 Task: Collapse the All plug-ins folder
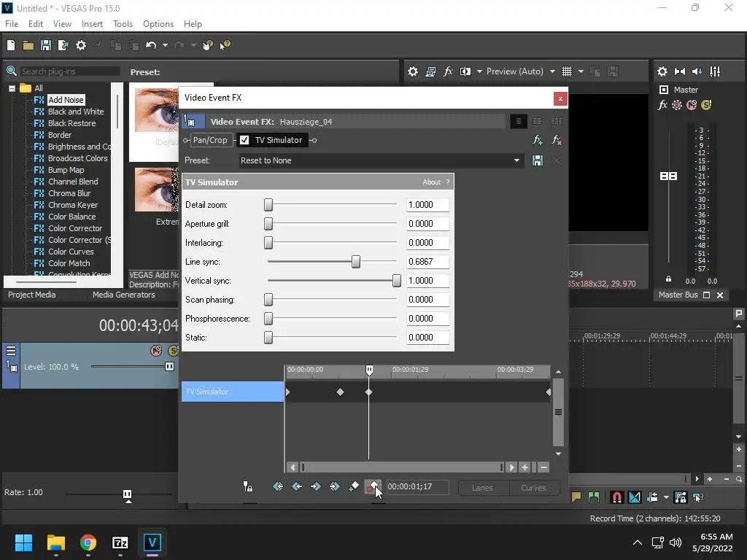pyautogui.click(x=12, y=88)
